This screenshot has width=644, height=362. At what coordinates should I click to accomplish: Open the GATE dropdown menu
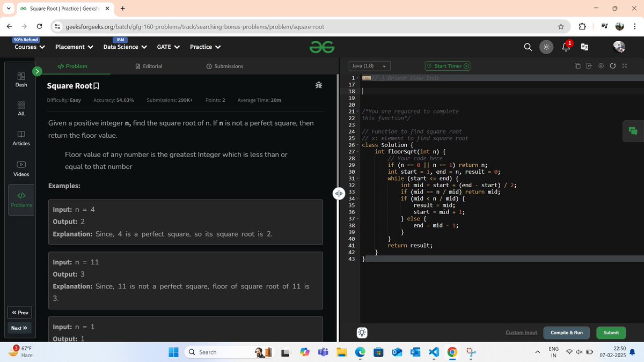(168, 47)
